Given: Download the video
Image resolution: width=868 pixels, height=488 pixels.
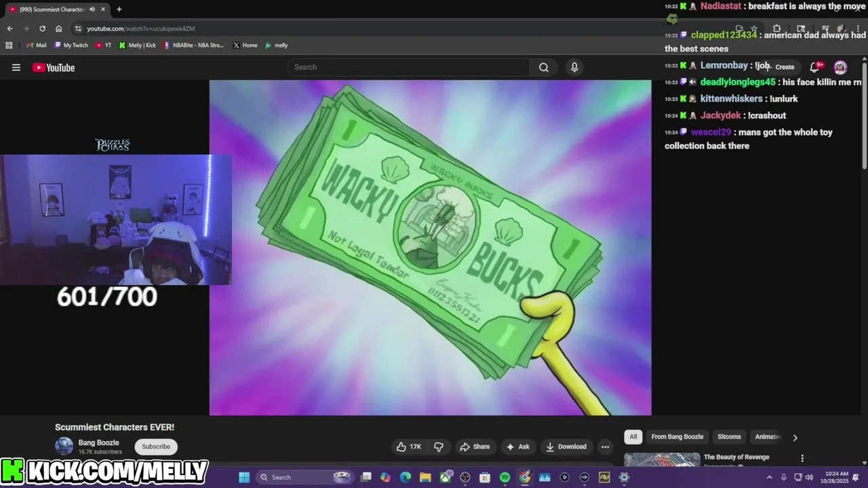Looking at the screenshot, I should point(566,447).
